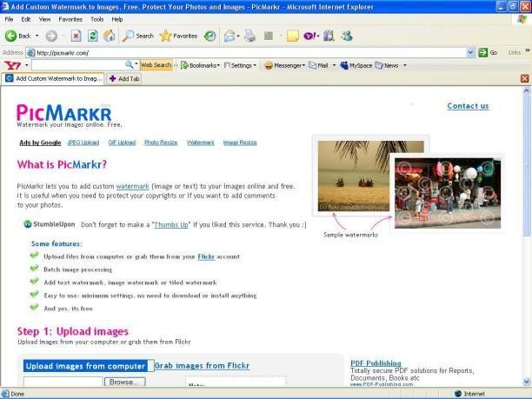Click the scrollbar down arrow

[527, 382]
